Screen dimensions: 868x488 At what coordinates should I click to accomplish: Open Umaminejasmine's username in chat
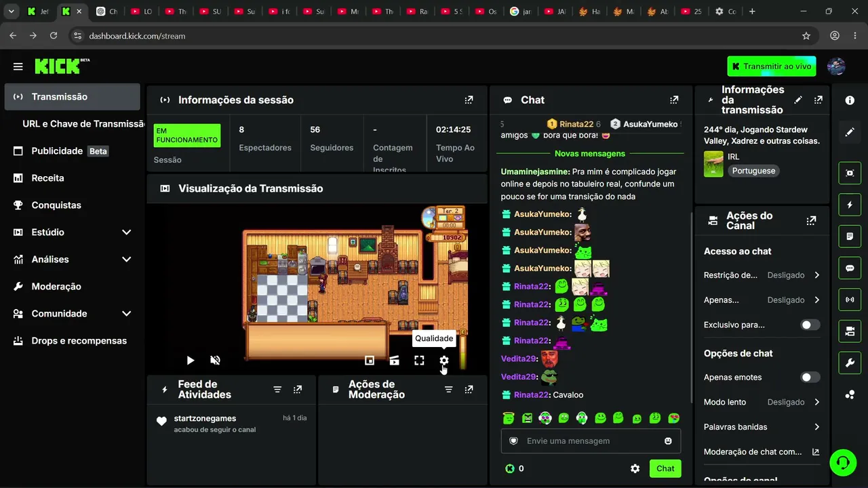tap(535, 171)
